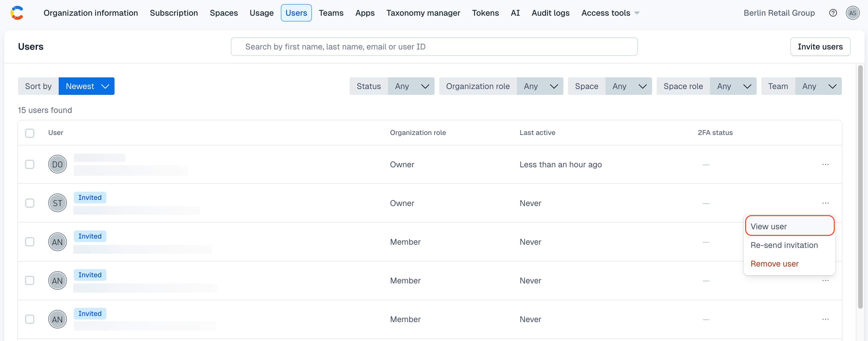Open actions menu for the last AN row
This screenshot has height=341, width=868.
(x=825, y=319)
